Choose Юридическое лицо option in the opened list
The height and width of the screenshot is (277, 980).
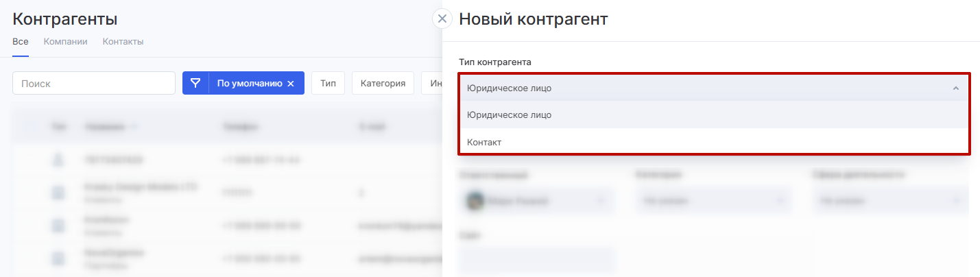point(509,115)
